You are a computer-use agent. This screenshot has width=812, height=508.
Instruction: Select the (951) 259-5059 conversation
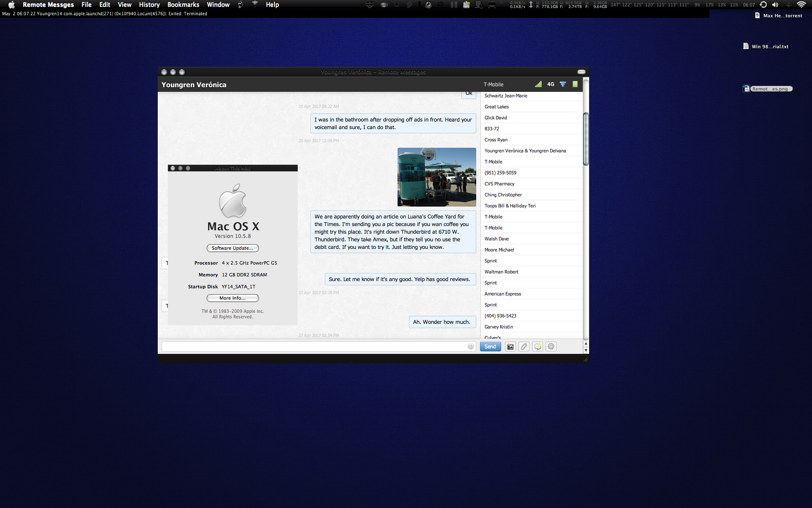(x=532, y=173)
